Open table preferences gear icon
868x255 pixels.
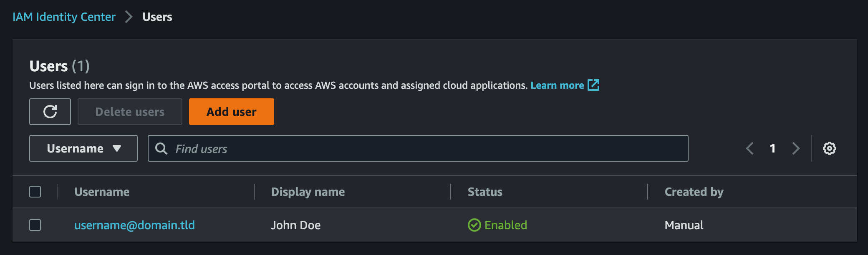click(829, 148)
